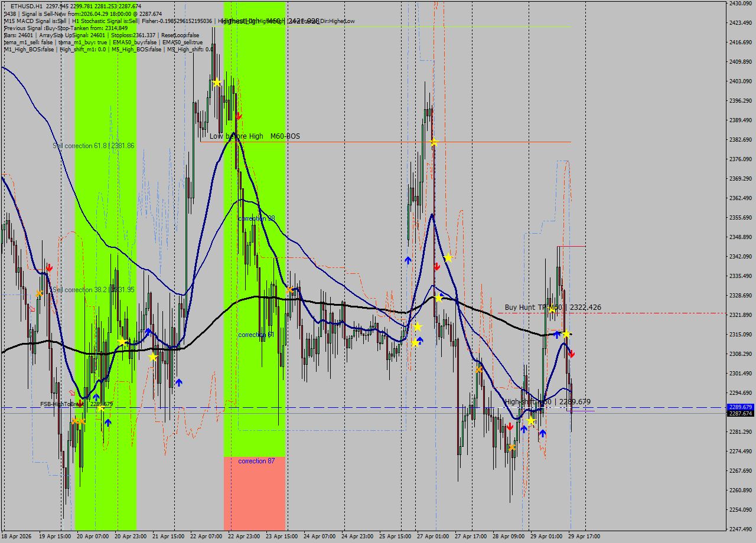Select the High shift H60 | 2289.679 label
Viewport: 756px width, 543px height.
(549, 401)
